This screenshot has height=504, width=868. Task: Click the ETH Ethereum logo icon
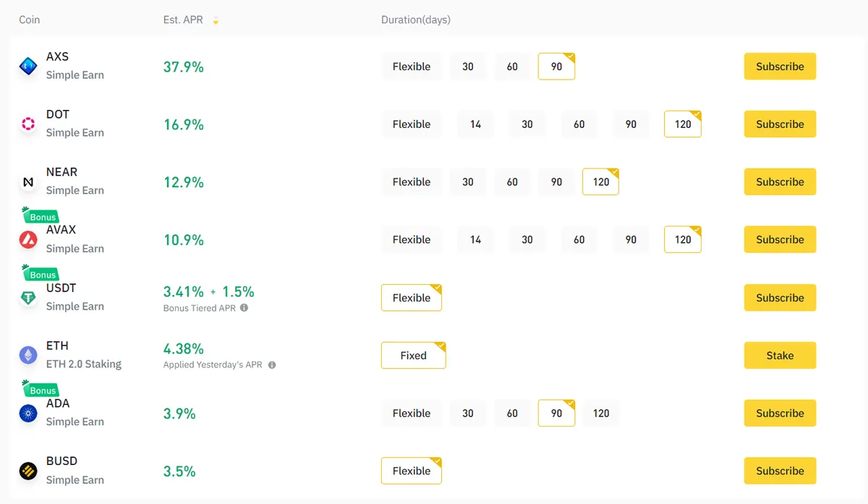(x=28, y=355)
